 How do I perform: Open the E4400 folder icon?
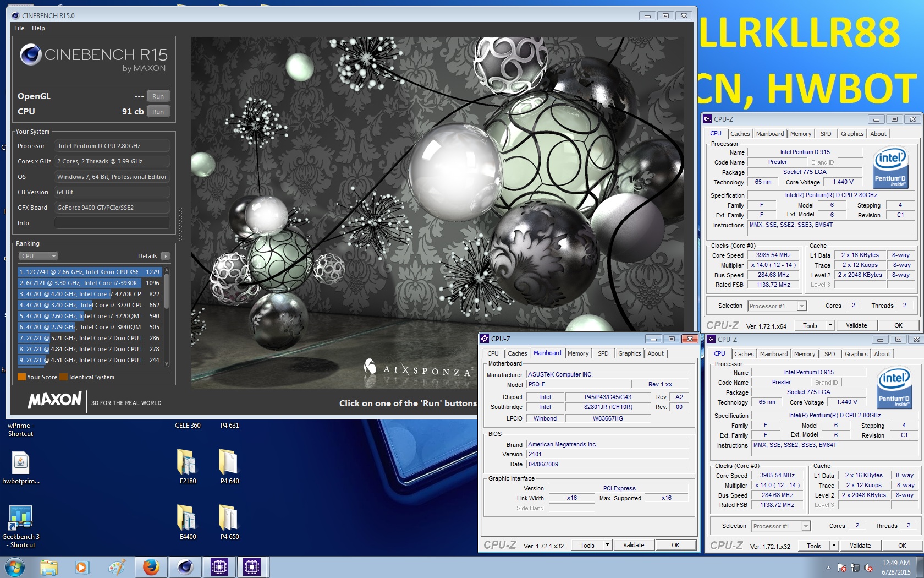tap(187, 517)
